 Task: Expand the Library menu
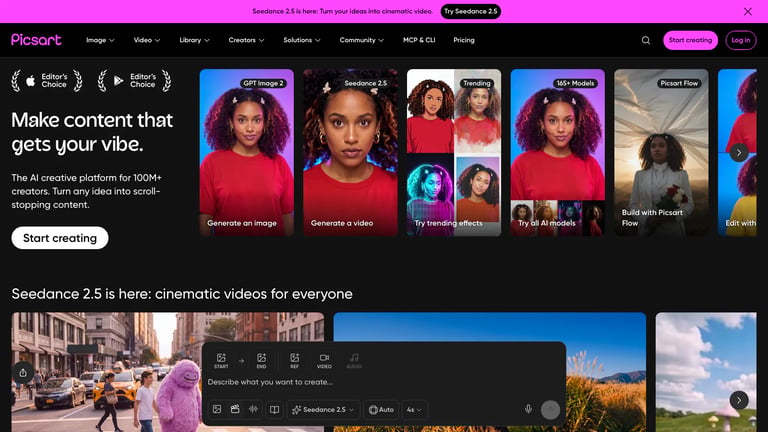click(x=194, y=40)
